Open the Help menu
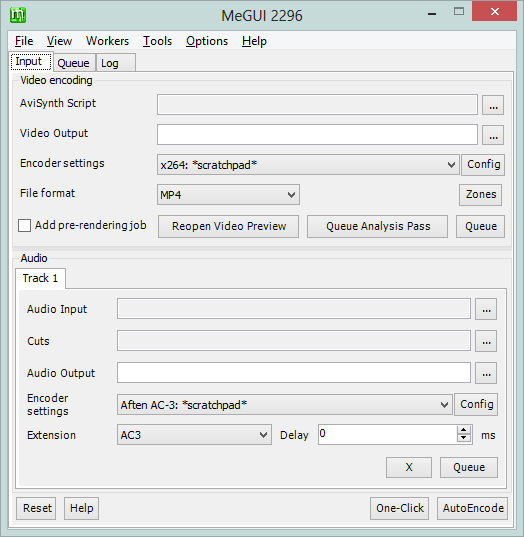This screenshot has width=524, height=537. click(x=254, y=41)
